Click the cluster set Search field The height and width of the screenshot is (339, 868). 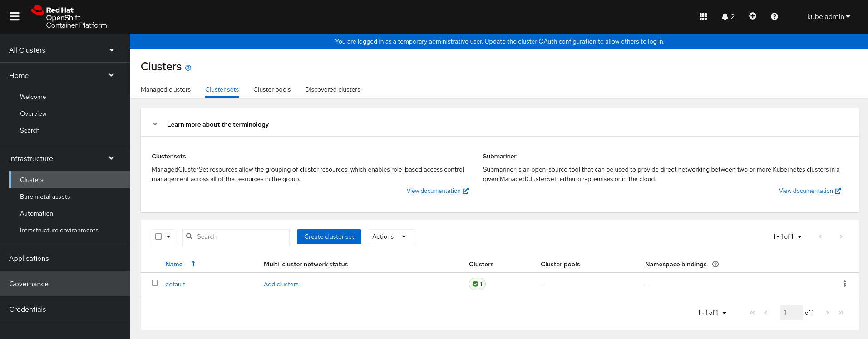click(241, 236)
